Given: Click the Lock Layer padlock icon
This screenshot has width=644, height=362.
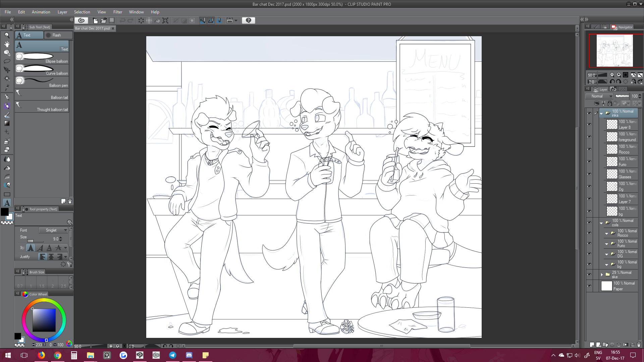Looking at the screenshot, I should coord(610,104).
